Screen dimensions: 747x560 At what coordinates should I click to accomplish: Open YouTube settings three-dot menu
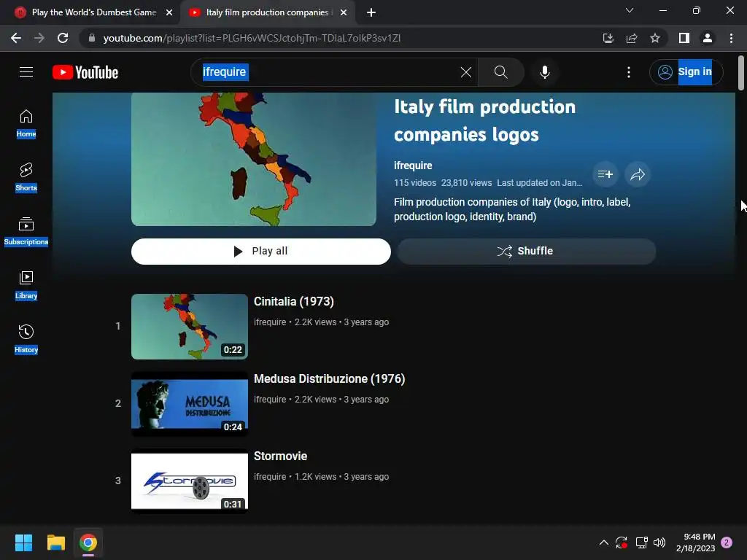[628, 72]
